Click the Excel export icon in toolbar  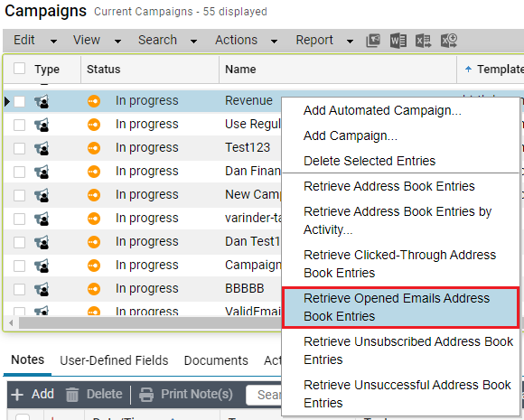click(423, 41)
